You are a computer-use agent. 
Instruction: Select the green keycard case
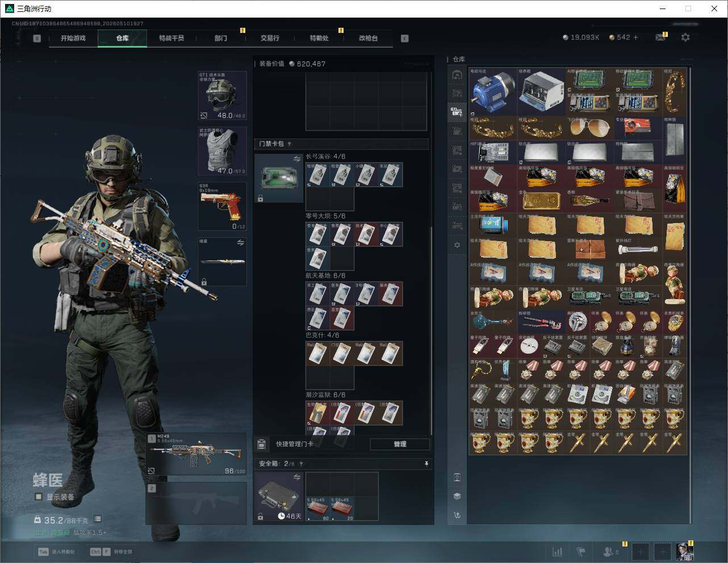[x=278, y=178]
